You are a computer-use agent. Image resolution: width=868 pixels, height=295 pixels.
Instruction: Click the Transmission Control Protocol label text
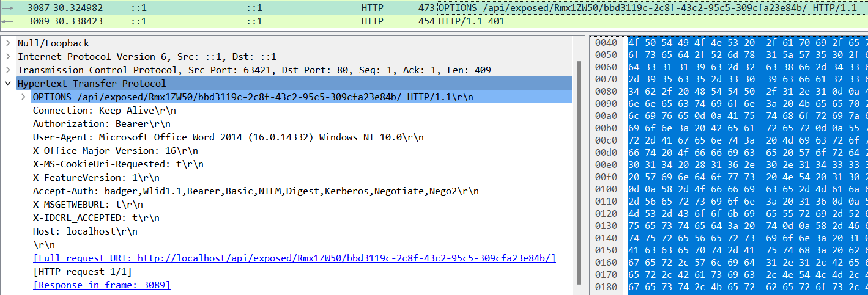(x=254, y=70)
